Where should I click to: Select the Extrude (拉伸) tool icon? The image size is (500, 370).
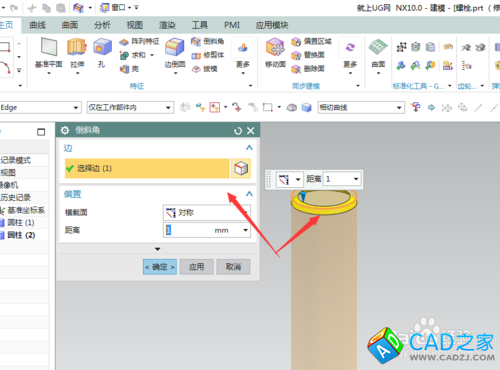(77, 47)
